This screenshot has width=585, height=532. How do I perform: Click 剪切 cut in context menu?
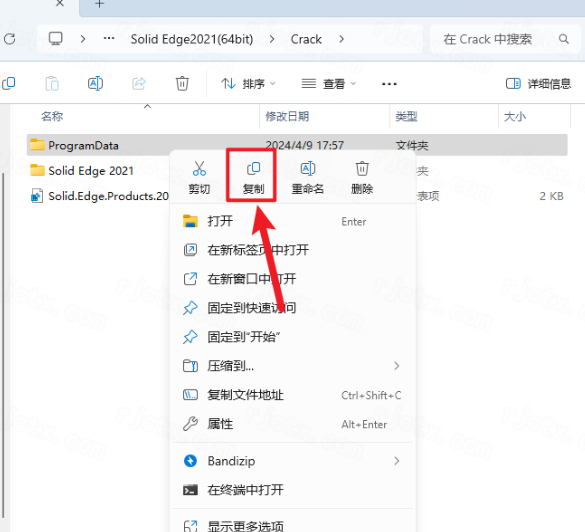pos(199,177)
